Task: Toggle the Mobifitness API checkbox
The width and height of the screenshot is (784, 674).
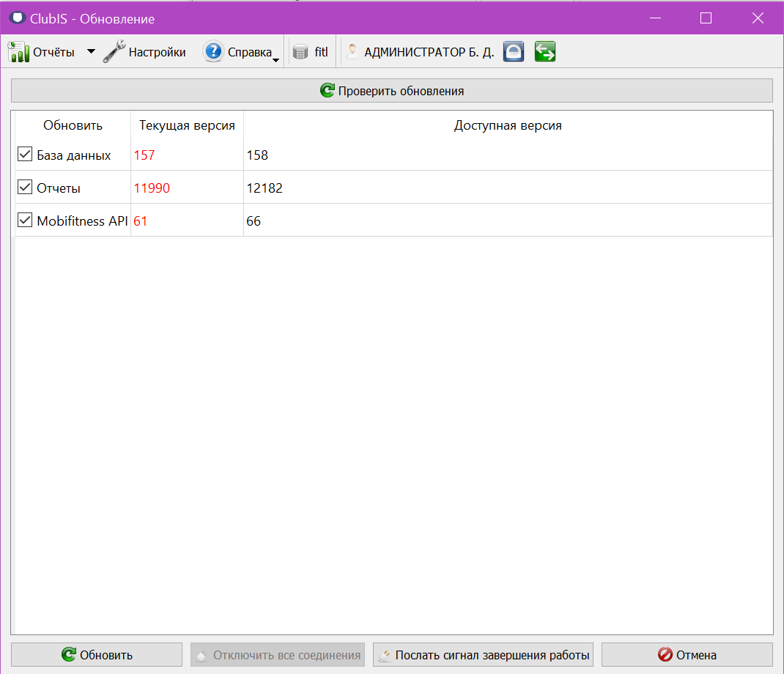Action: pos(25,220)
